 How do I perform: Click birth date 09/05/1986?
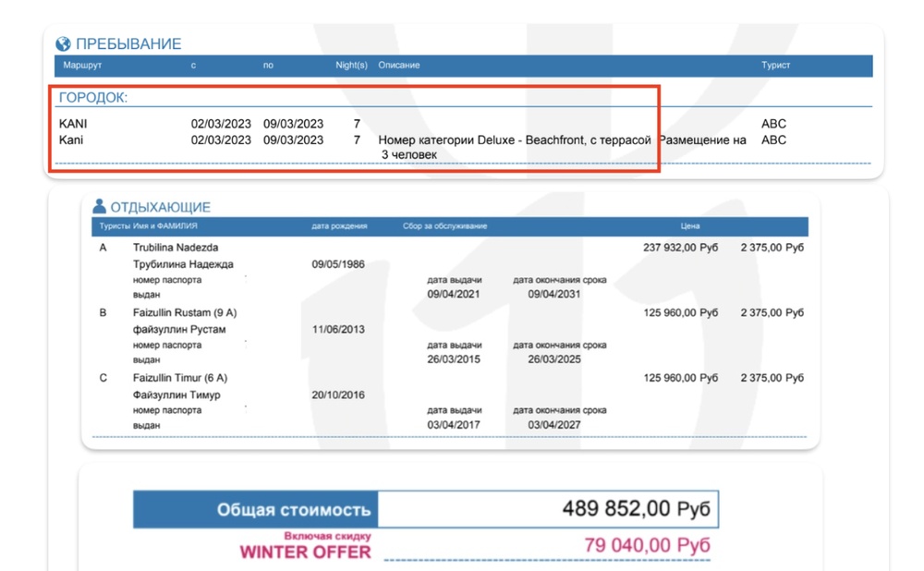338,264
